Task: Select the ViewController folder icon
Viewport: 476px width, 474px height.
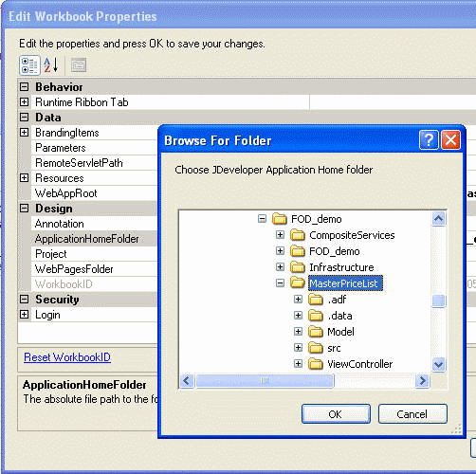Action: coord(316,364)
